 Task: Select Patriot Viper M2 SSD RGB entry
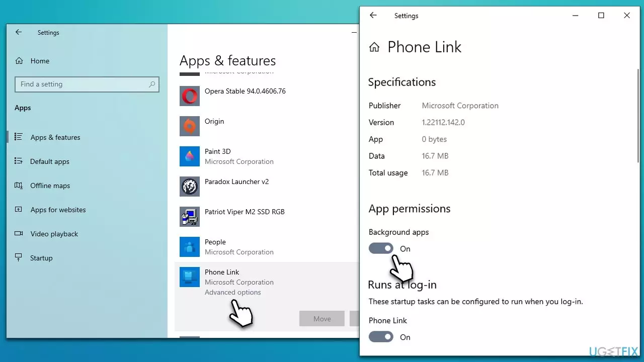coord(245,212)
